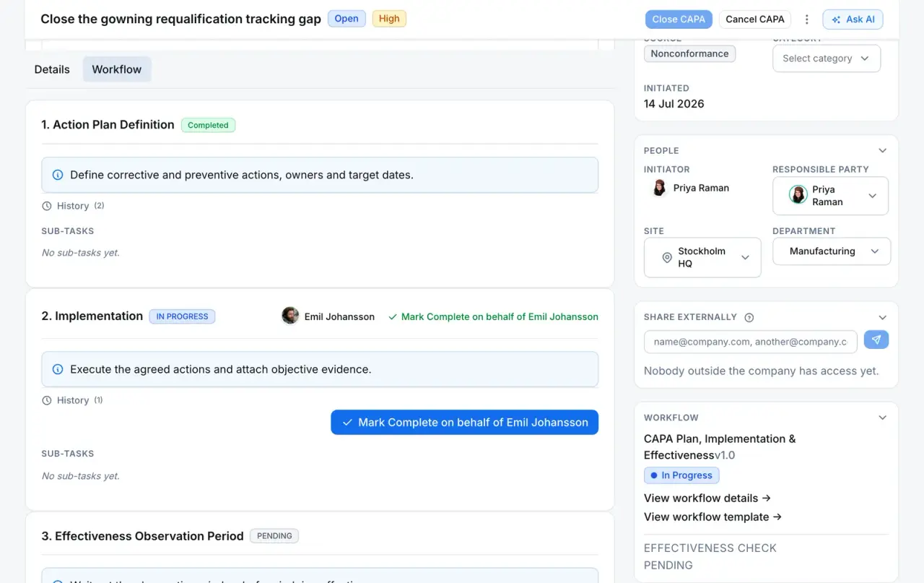The image size is (924, 583).
Task: Click the Cancel CAPA button
Action: click(755, 20)
